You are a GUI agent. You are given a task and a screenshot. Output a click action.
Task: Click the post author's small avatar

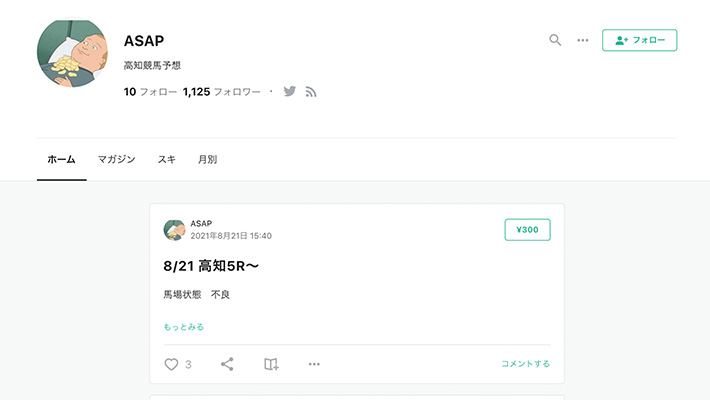point(174,230)
